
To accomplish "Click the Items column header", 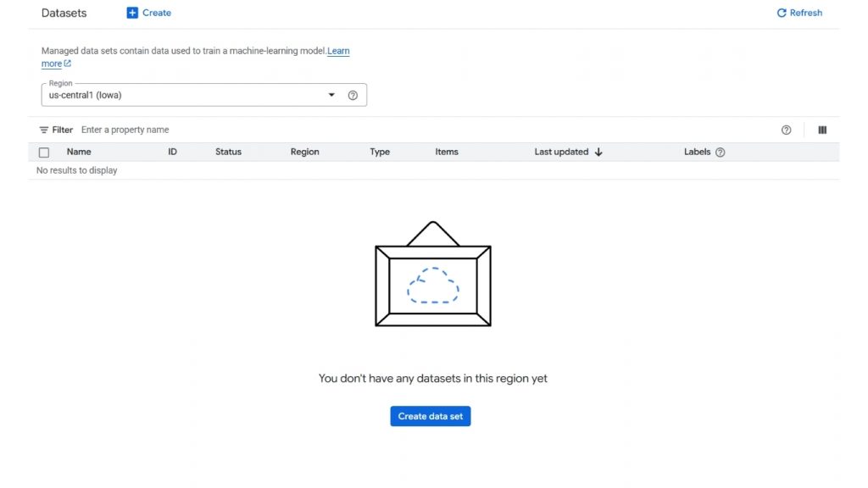I will pyautogui.click(x=447, y=152).
